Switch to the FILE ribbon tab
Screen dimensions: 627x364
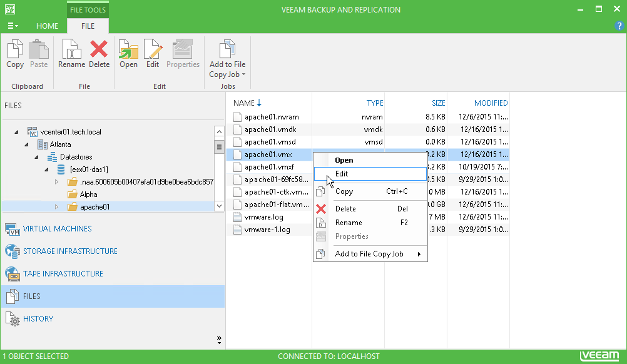[88, 26]
